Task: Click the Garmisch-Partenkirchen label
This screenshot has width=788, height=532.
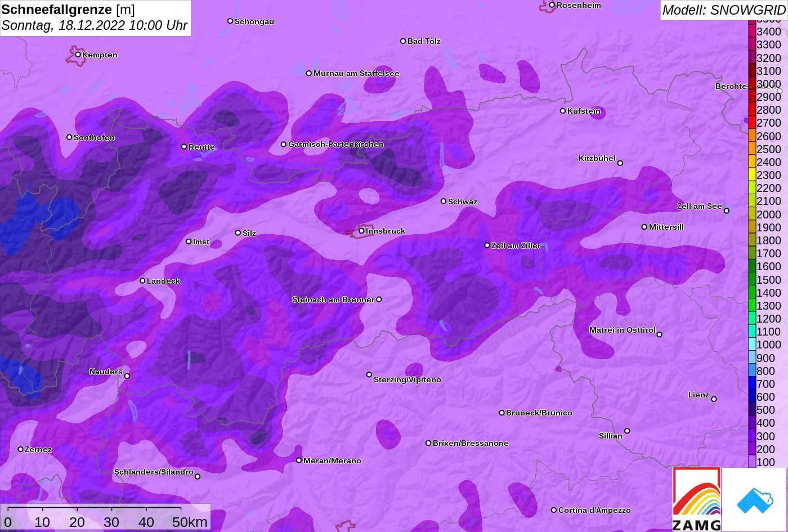Action: (336, 144)
